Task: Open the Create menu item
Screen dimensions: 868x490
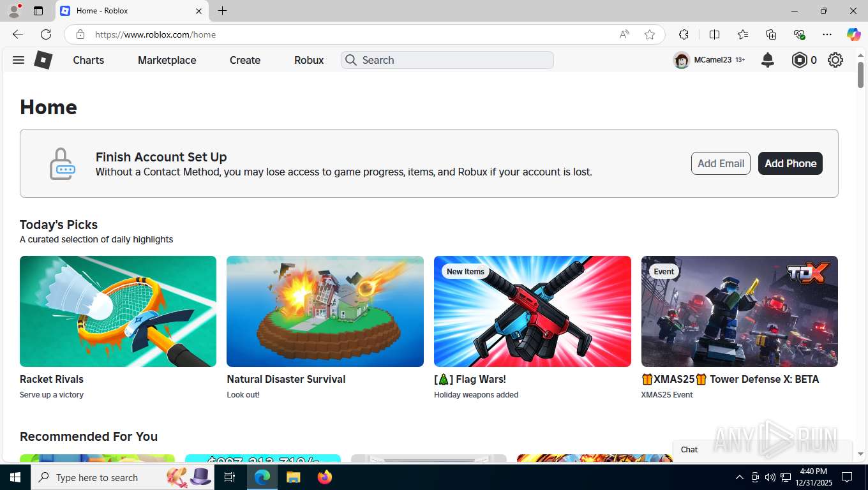Action: click(245, 60)
